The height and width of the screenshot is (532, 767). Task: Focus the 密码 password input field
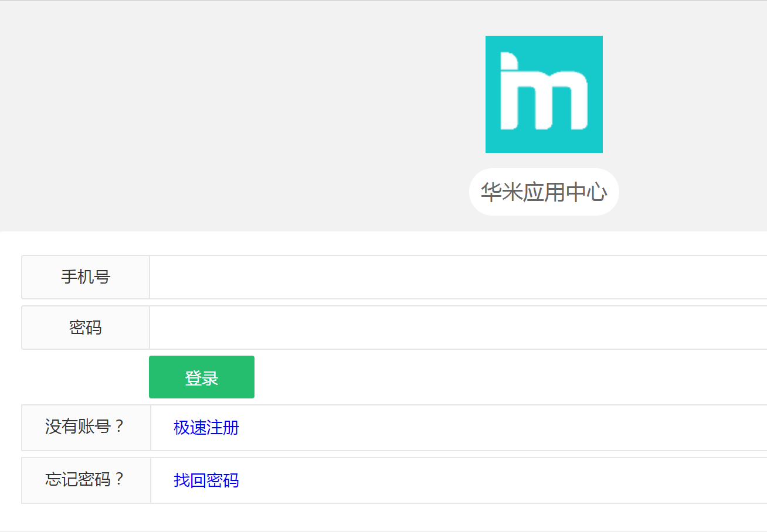pyautogui.click(x=459, y=328)
